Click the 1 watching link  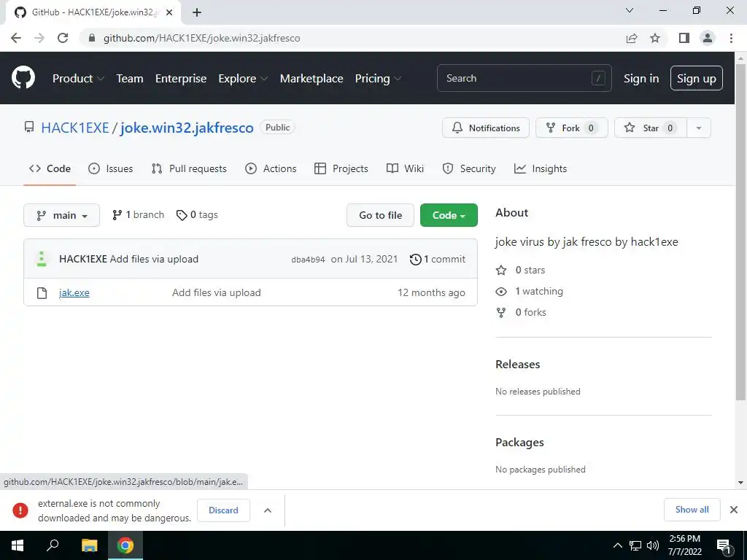tap(530, 291)
